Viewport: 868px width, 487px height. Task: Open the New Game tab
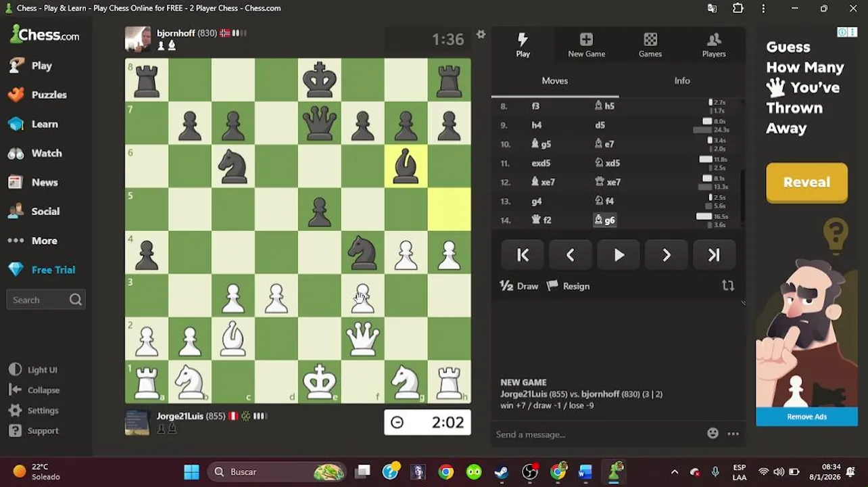coord(586,45)
